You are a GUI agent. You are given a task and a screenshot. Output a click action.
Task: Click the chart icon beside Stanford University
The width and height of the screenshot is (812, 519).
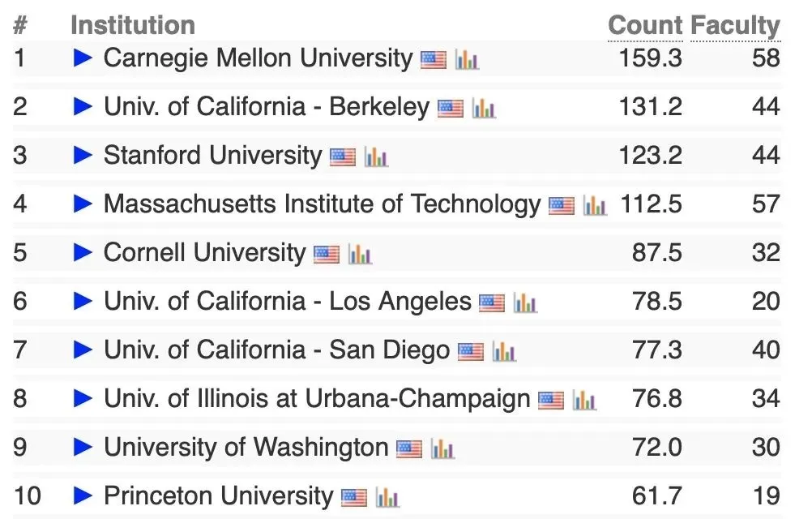(x=376, y=157)
